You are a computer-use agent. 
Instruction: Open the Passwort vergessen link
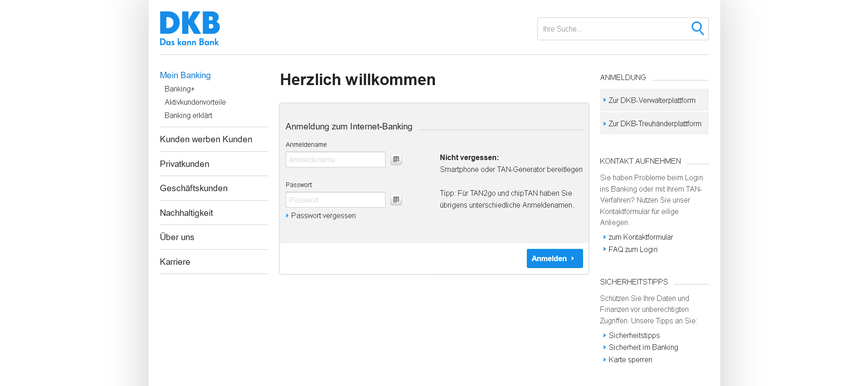coord(323,216)
